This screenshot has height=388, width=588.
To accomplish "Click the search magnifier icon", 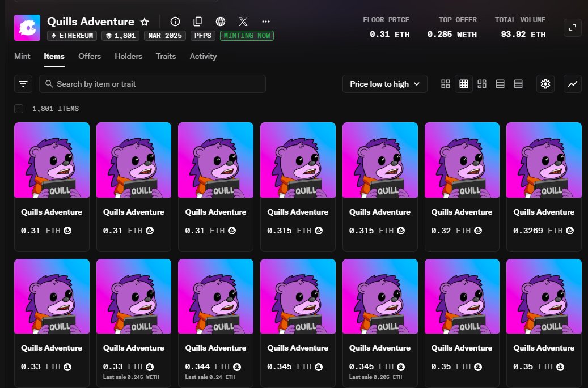I will coord(49,84).
